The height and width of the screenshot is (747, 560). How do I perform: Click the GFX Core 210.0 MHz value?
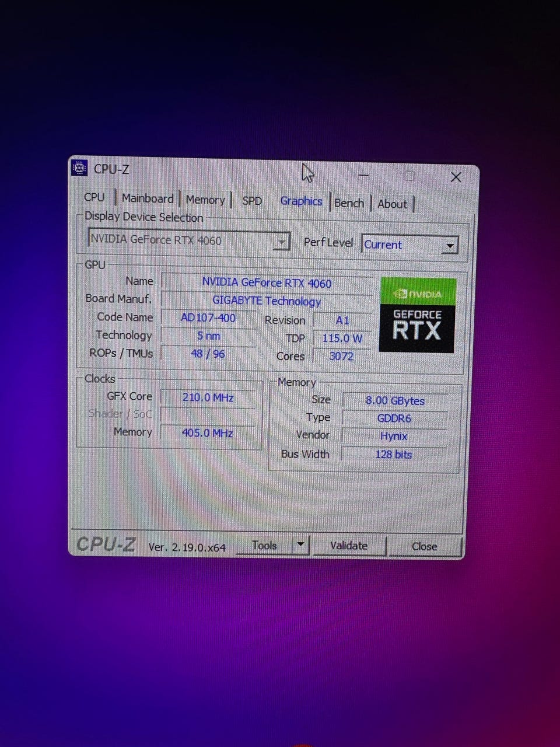pos(208,397)
